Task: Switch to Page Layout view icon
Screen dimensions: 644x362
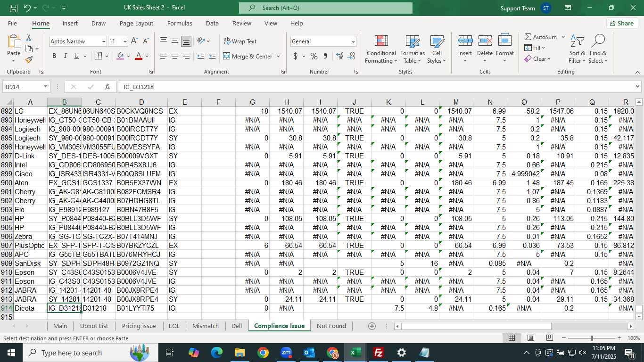Action: 531,338
